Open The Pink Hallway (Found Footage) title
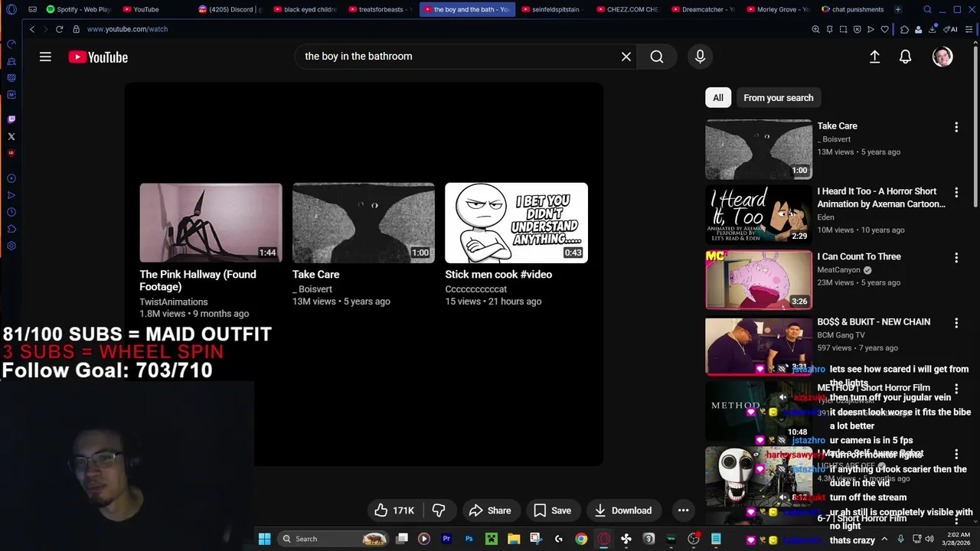Image resolution: width=980 pixels, height=551 pixels. tap(198, 281)
